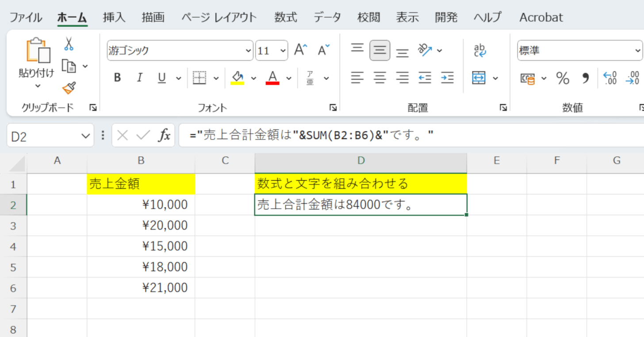The width and height of the screenshot is (644, 337).
Task: Switch to the 数式 (Formulas) tab
Action: pyautogui.click(x=285, y=18)
